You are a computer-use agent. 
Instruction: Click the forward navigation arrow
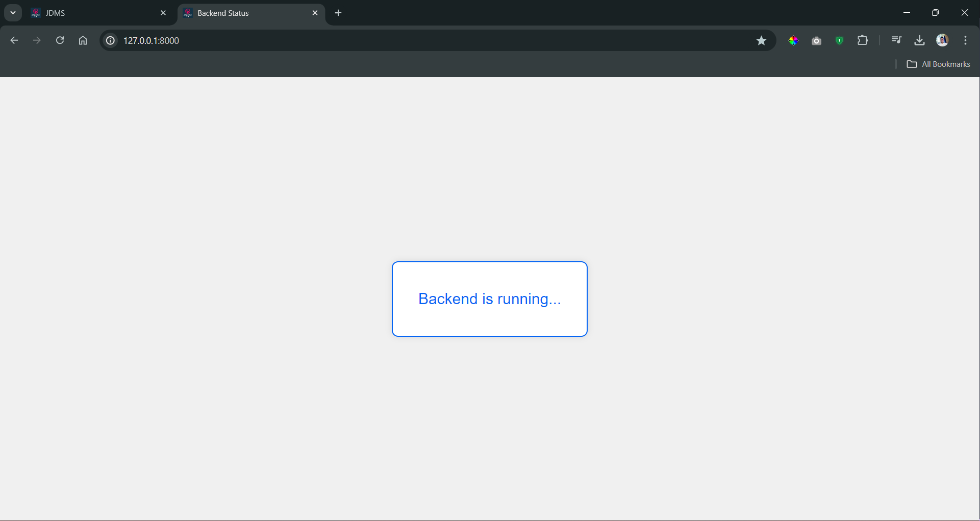[37, 40]
